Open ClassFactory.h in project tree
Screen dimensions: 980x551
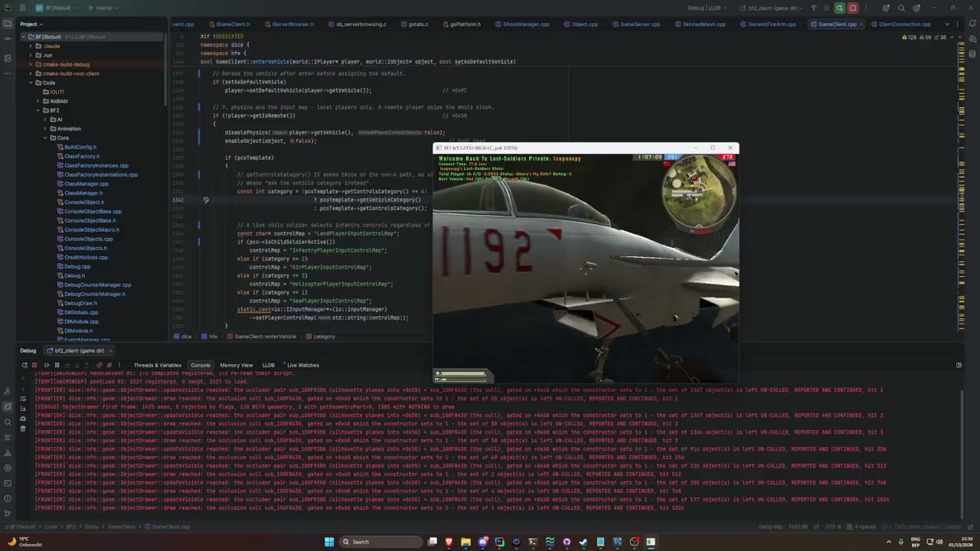(x=82, y=156)
